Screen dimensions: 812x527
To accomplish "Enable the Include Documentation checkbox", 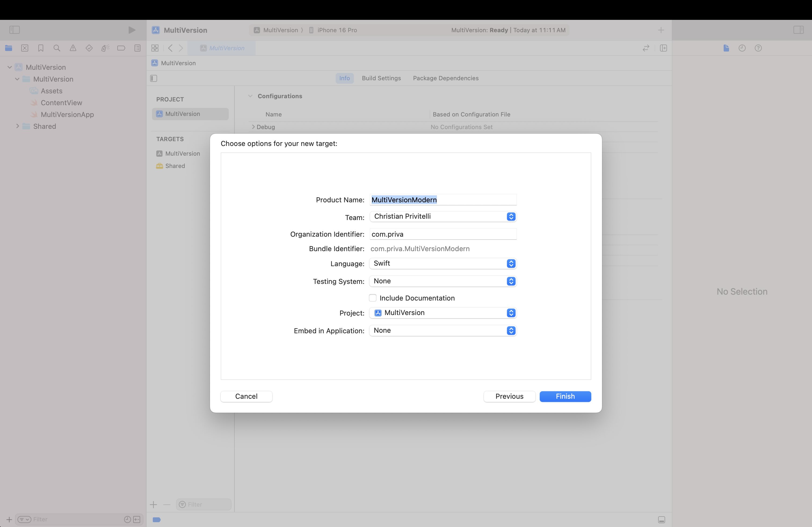I will point(372,298).
